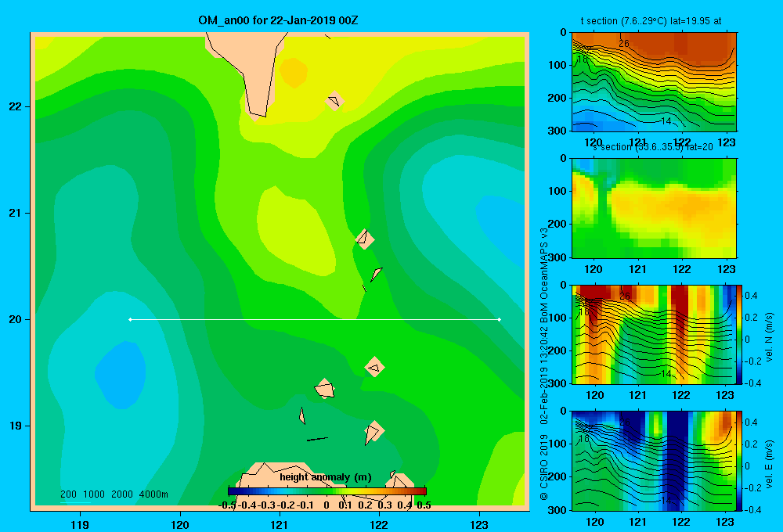Click the '-0.5' tick on height anomaly scale
This screenshot has width=783, height=532.
point(228,505)
